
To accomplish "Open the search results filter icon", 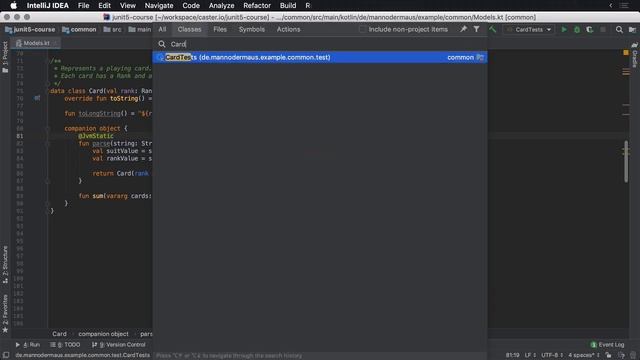I will coord(476,29).
